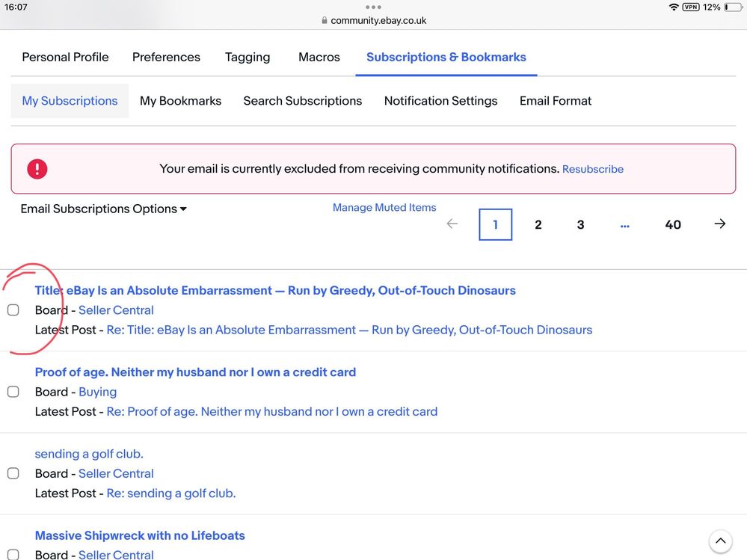747x560 pixels.
Task: Open latest post Re: sending a golf club
Action: click(x=171, y=493)
